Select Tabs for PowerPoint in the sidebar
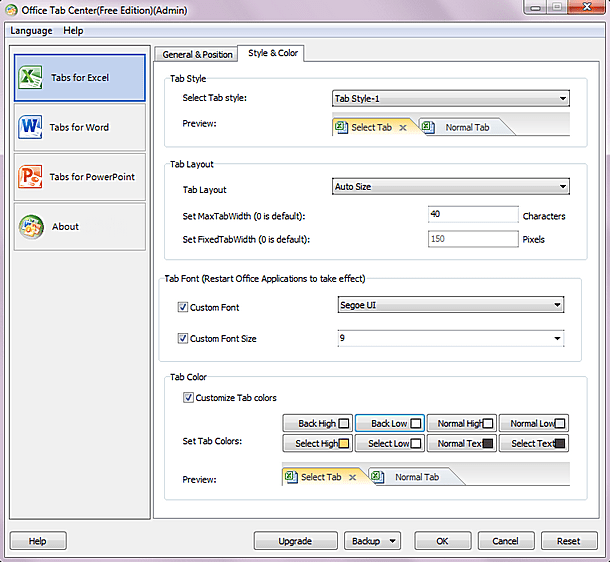The height and width of the screenshot is (562, 610). [x=80, y=177]
